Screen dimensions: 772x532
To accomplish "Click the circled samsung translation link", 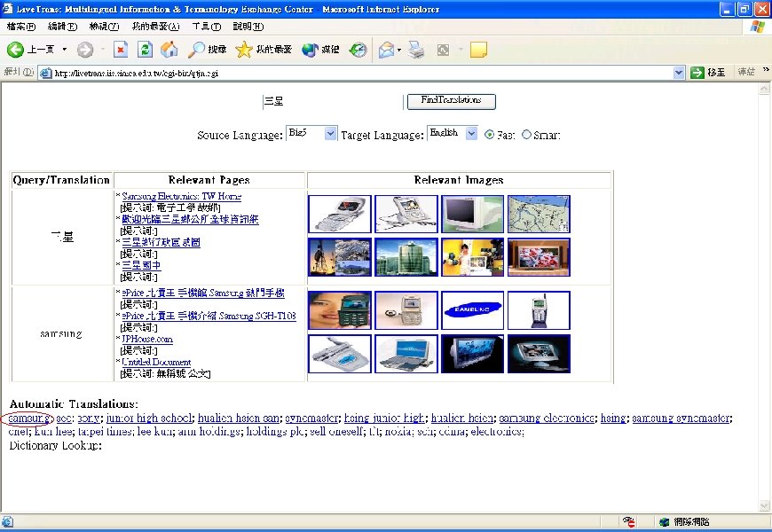I will (x=29, y=419).
